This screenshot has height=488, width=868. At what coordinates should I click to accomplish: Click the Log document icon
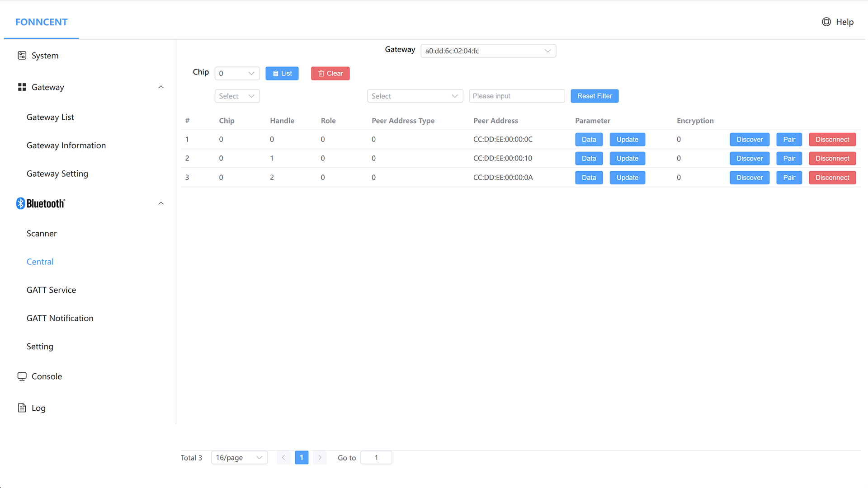[22, 408]
